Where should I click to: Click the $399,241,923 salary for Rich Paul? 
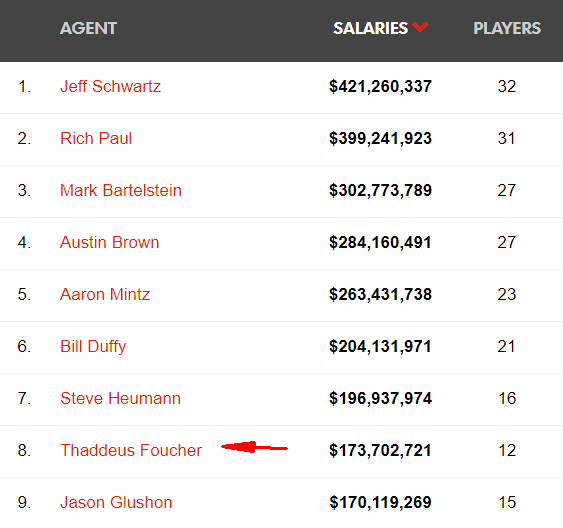click(x=380, y=139)
